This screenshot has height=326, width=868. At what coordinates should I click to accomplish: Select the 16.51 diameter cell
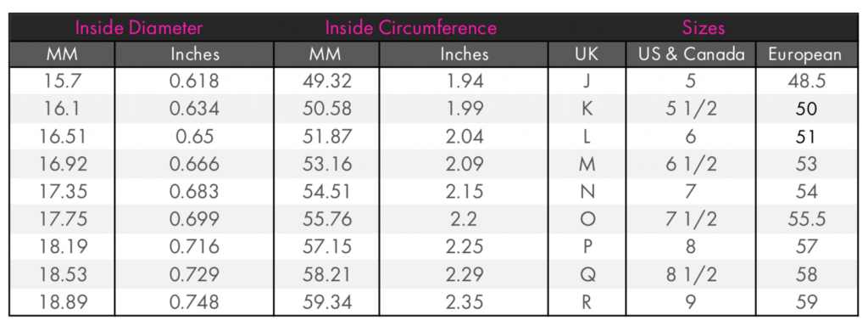point(62,137)
